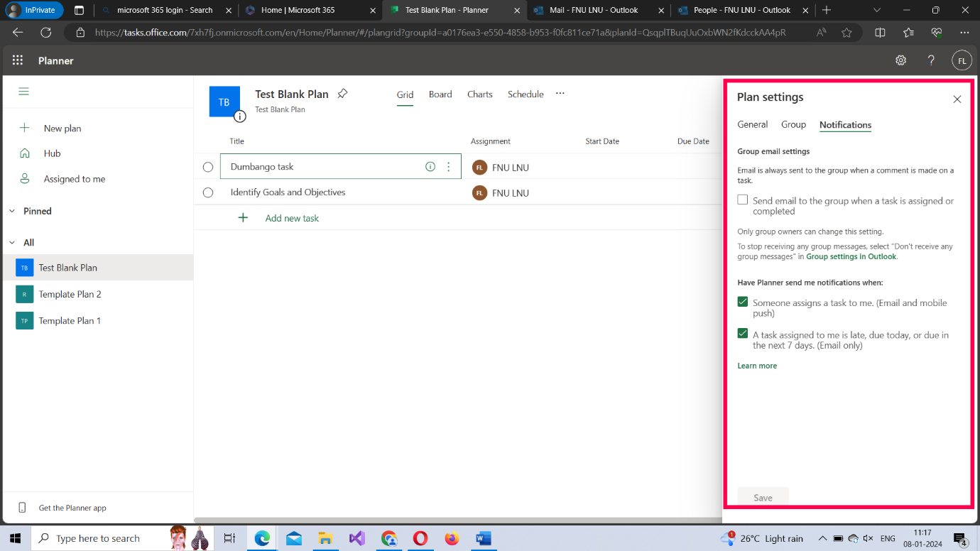Image resolution: width=980 pixels, height=551 pixels.
Task: Uncheck task late or due notification
Action: 743,333
